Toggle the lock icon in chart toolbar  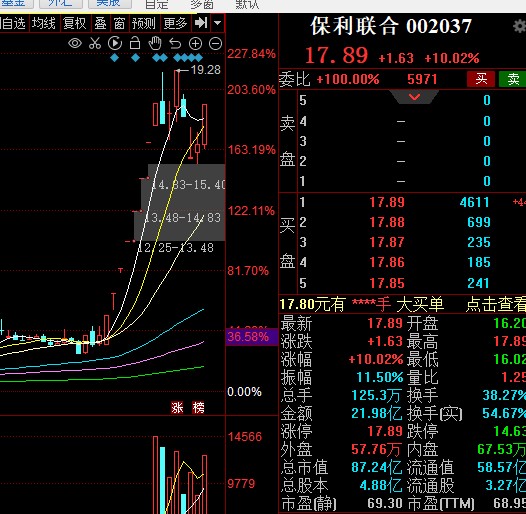(135, 43)
